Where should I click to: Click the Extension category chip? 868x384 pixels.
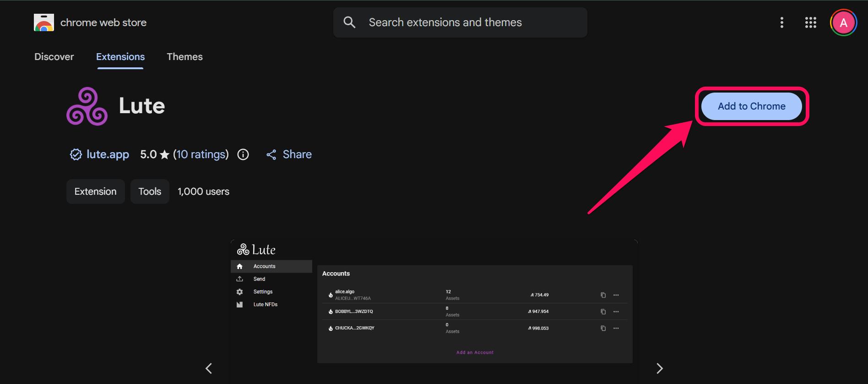(x=96, y=192)
